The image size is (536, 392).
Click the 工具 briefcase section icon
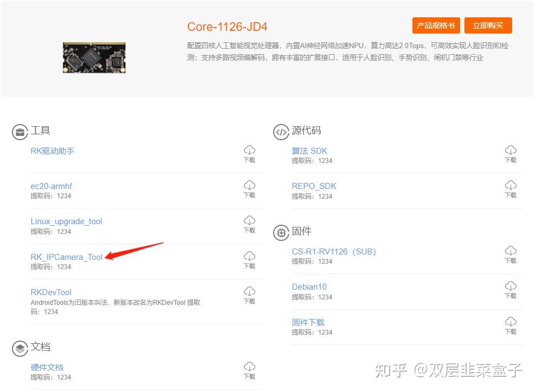[20, 132]
